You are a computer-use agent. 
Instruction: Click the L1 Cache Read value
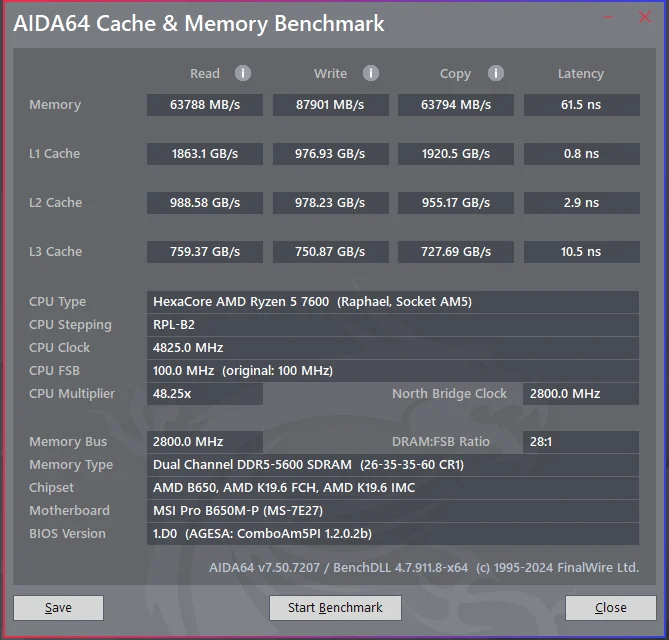point(205,154)
